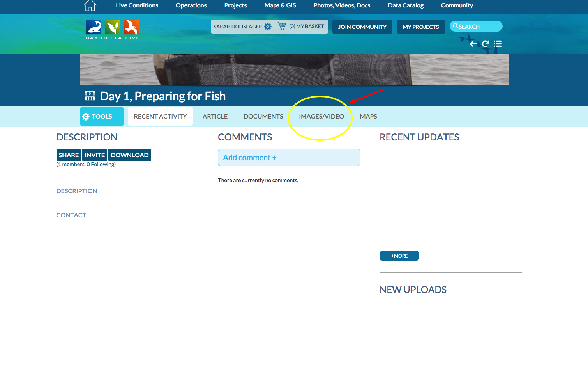
Task: Click the Bay-Delta Live logo
Action: [112, 30]
